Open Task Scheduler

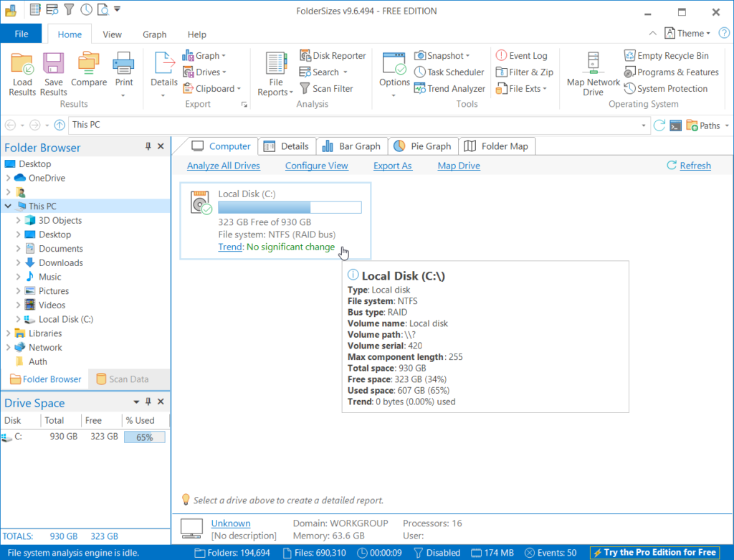pyautogui.click(x=449, y=72)
